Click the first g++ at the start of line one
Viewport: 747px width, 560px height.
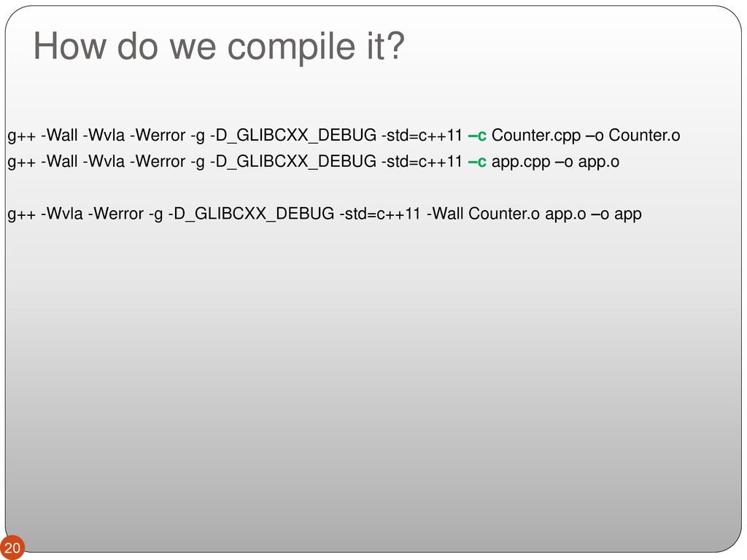(x=22, y=137)
